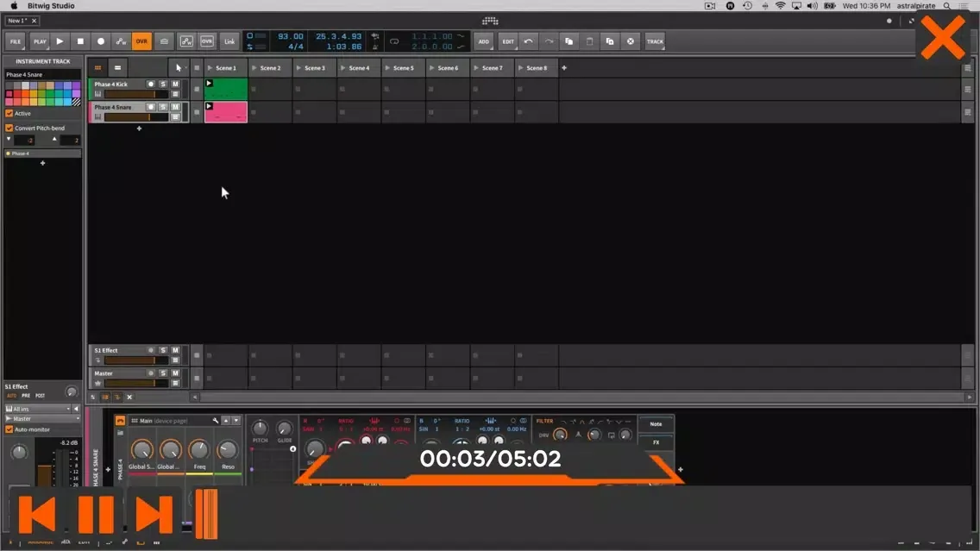The width and height of the screenshot is (980, 551).
Task: Switch to arranger lines view icon
Action: (117, 67)
